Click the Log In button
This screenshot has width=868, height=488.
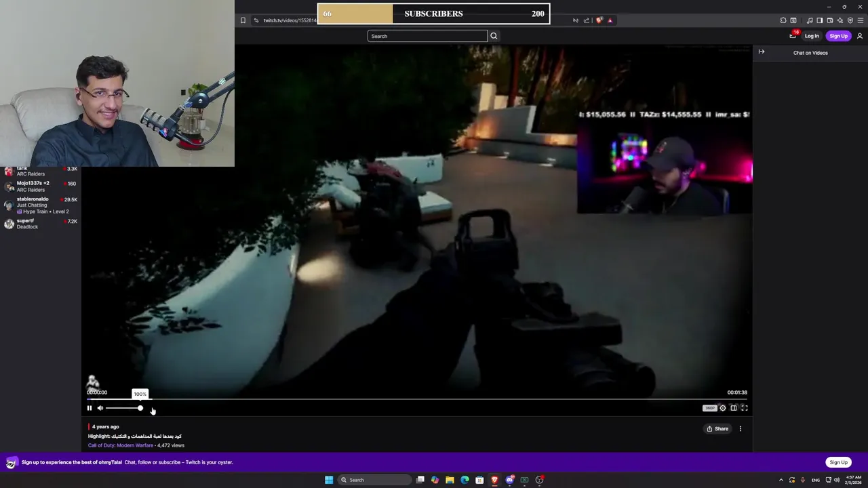812,36
